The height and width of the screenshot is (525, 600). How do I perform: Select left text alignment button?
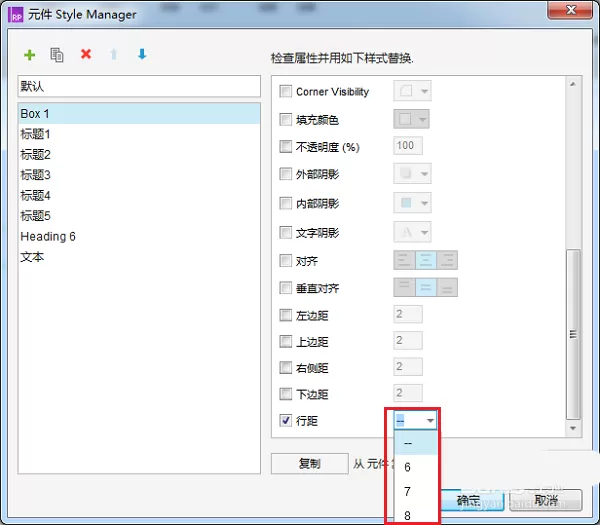404,261
